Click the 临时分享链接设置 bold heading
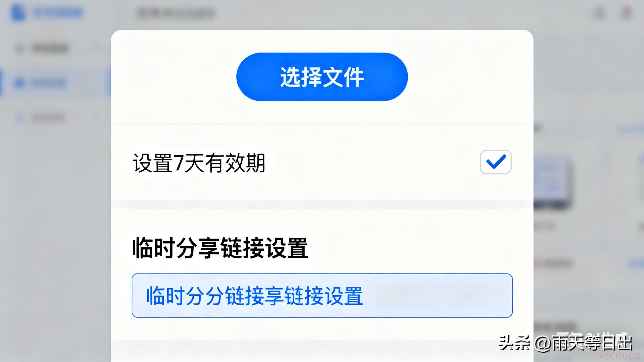 click(x=220, y=248)
